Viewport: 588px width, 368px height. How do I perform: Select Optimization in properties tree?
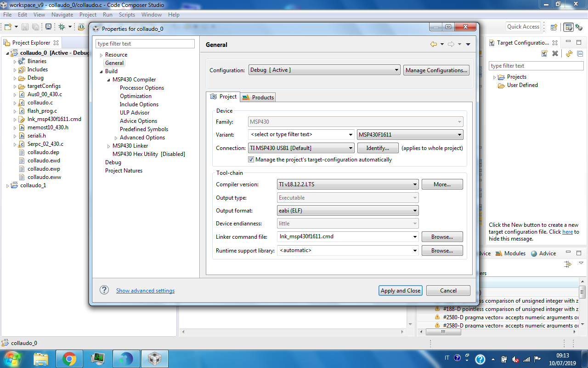[x=136, y=96]
